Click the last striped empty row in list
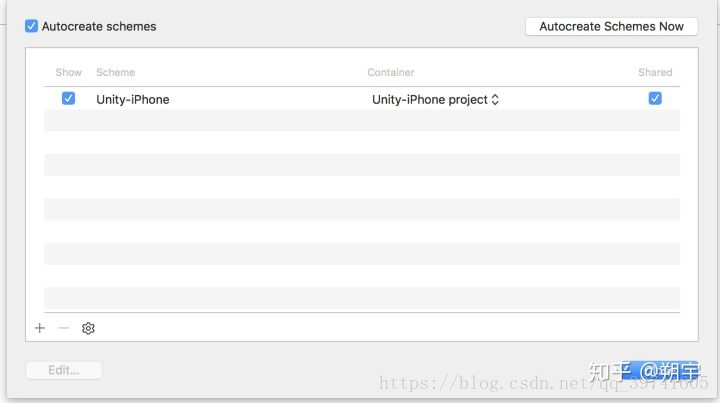Viewport: 720px width, 403px height. coord(362,298)
